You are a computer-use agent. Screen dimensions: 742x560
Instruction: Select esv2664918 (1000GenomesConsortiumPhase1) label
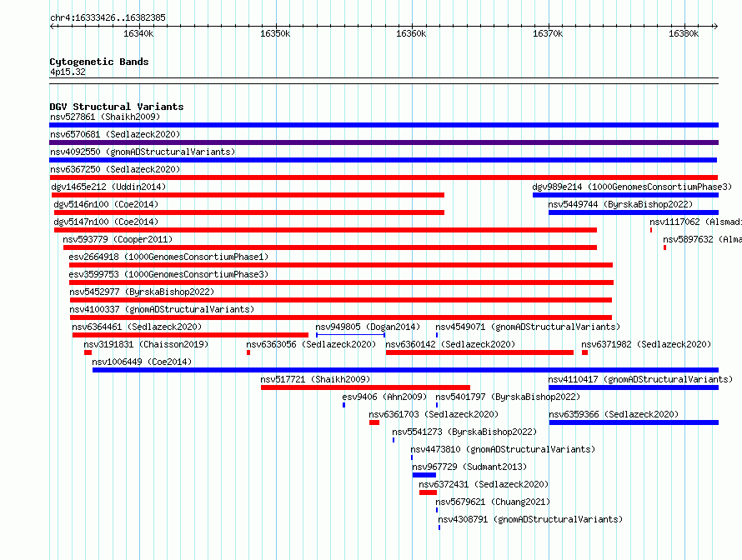168,257
